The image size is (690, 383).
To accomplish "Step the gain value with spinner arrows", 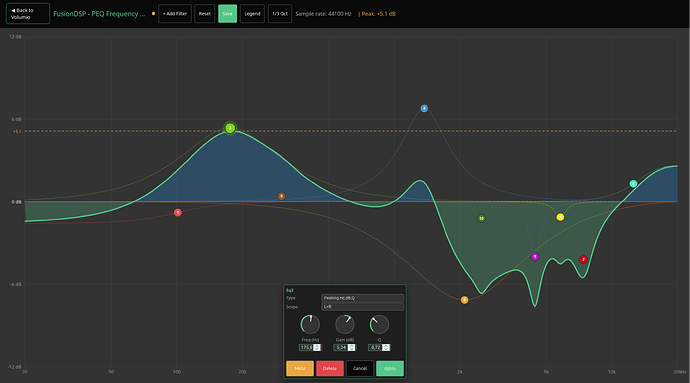I will coord(351,348).
